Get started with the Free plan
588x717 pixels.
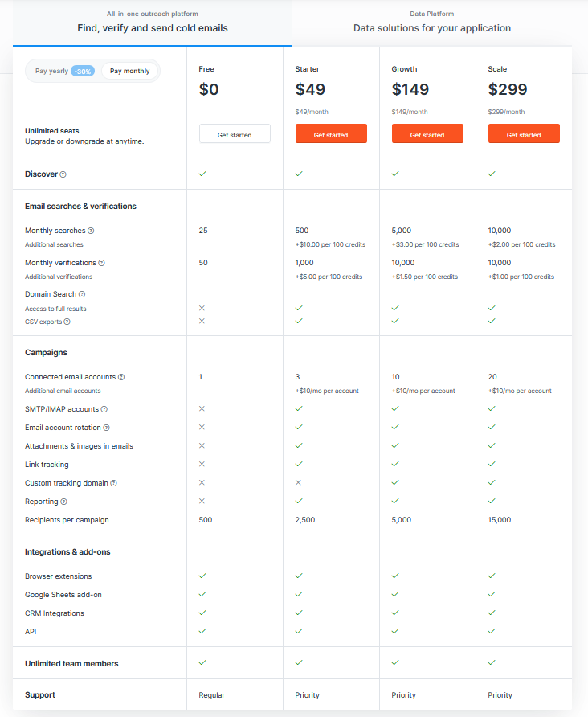click(235, 133)
